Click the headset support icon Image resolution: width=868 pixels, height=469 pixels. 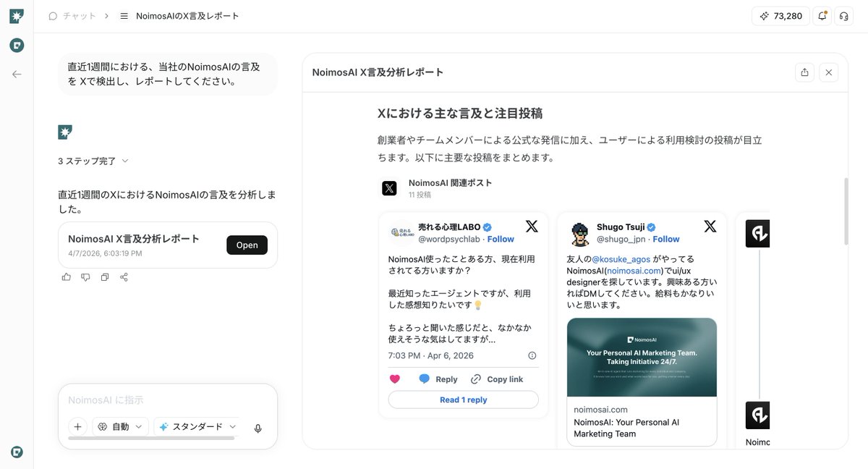(x=843, y=16)
